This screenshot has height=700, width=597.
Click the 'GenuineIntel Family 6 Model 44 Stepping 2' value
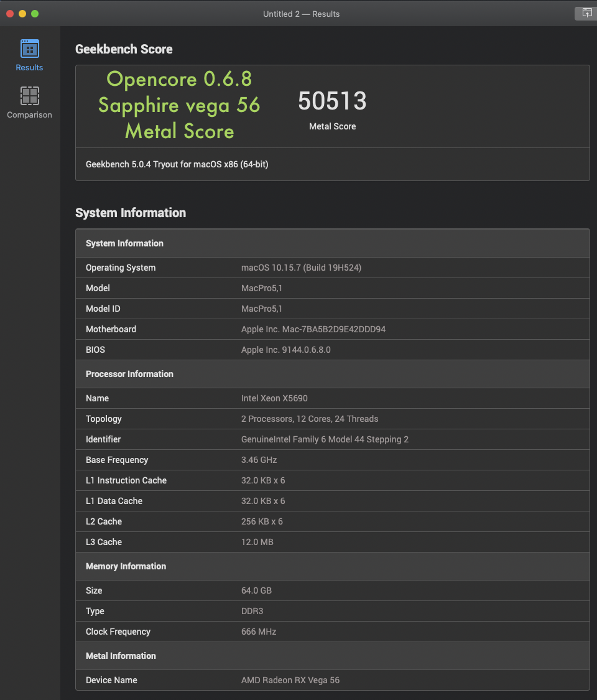point(325,439)
